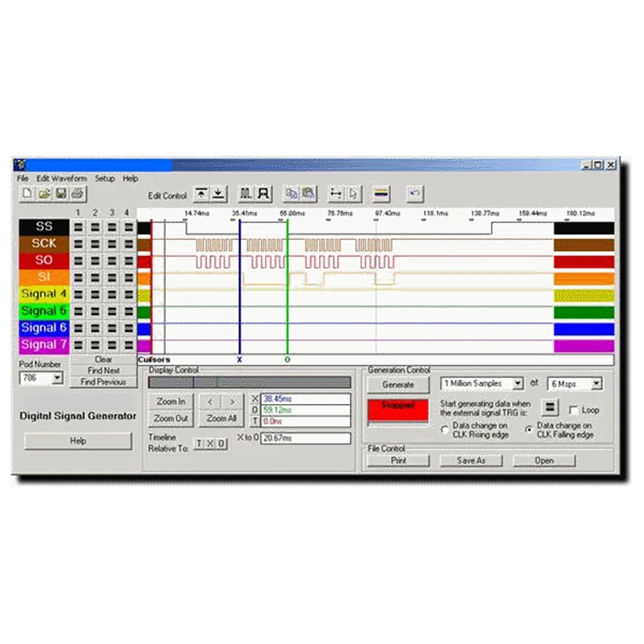Click Signal 7 pattern button in column 4
The width and height of the screenshot is (644, 644).
coord(129,345)
